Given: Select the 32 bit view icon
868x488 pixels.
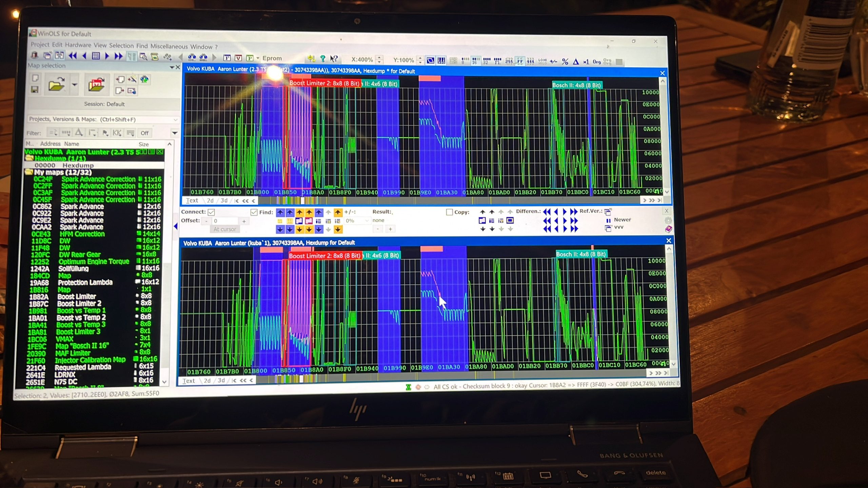Looking at the screenshot, I should [x=487, y=61].
